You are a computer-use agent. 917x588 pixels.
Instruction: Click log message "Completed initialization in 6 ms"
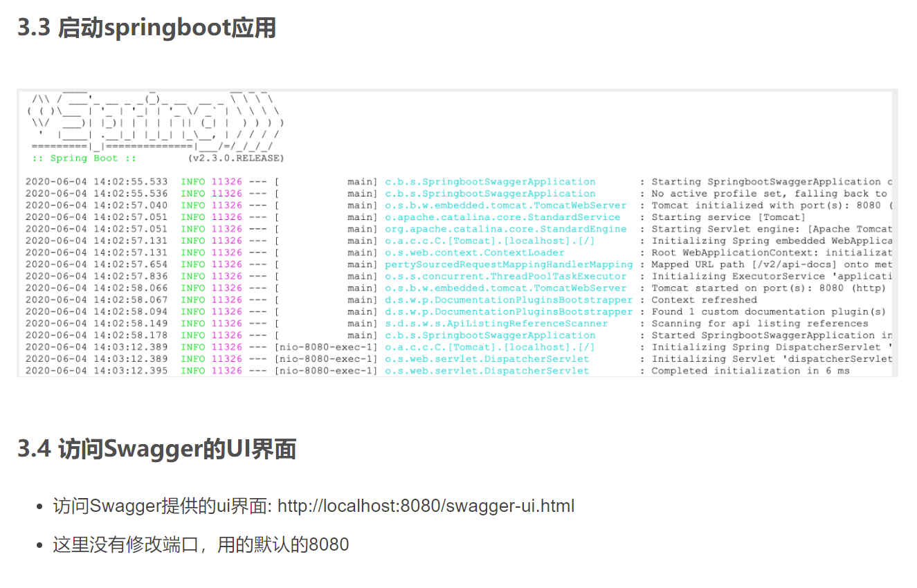(x=750, y=371)
